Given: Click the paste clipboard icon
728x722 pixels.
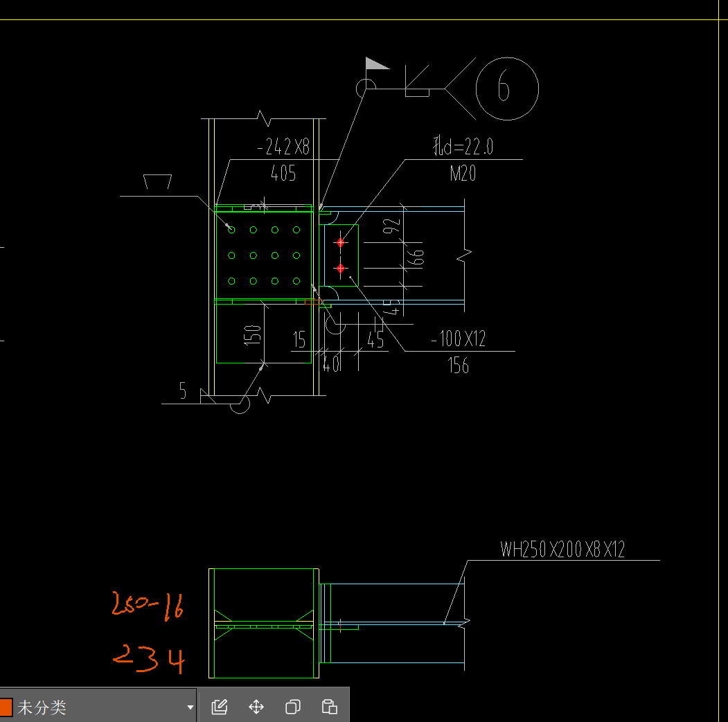Looking at the screenshot, I should click(330, 707).
